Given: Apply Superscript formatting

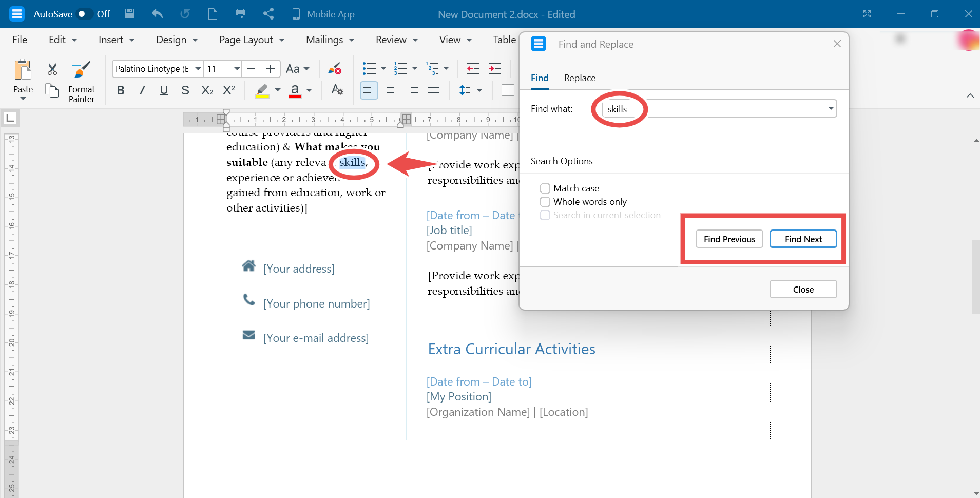Looking at the screenshot, I should point(229,90).
